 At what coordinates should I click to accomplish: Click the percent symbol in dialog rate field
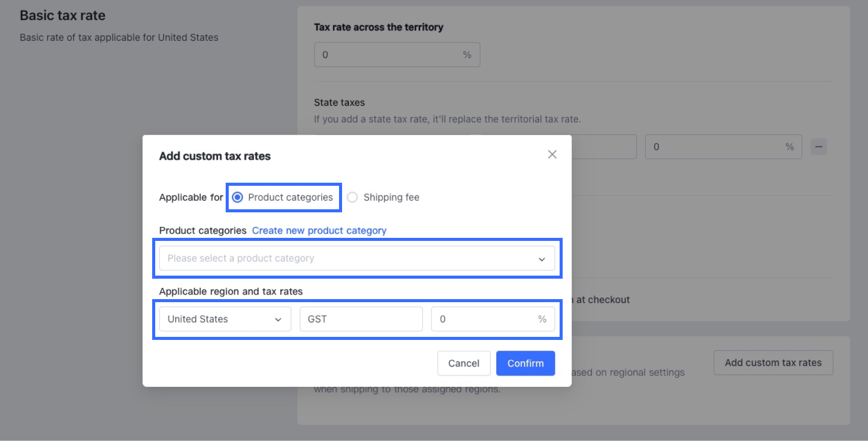(542, 319)
